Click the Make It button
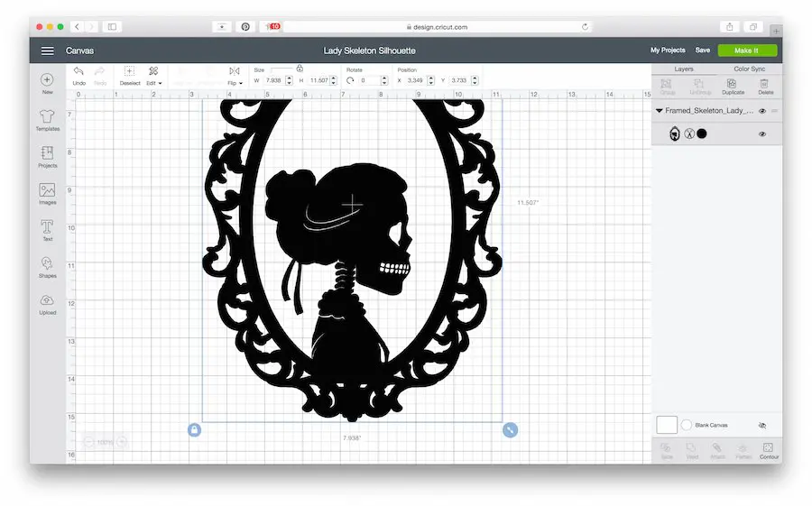The height and width of the screenshot is (506, 812). (747, 51)
